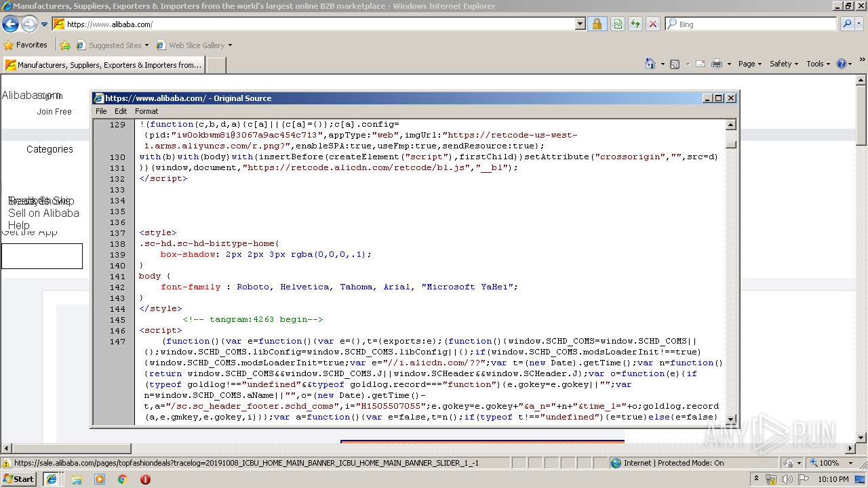This screenshot has width=868, height=488.
Task: Open the media player taskbar icon
Action: (100, 479)
